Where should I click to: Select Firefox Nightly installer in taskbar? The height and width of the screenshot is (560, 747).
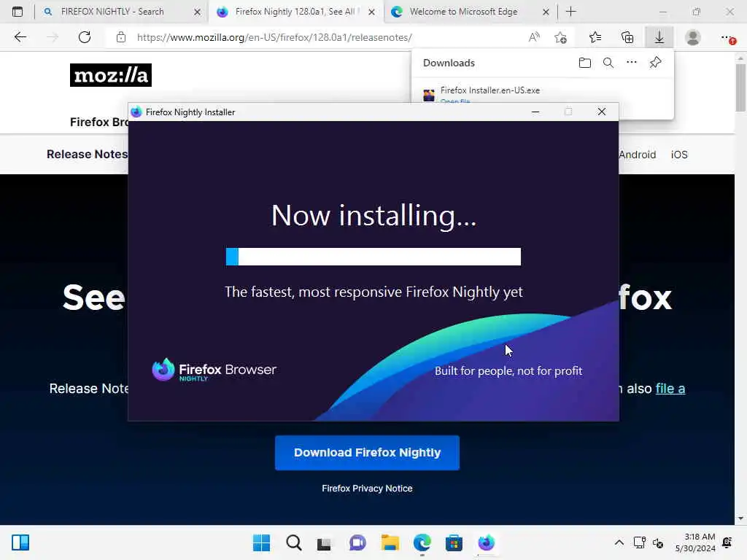[x=486, y=542]
